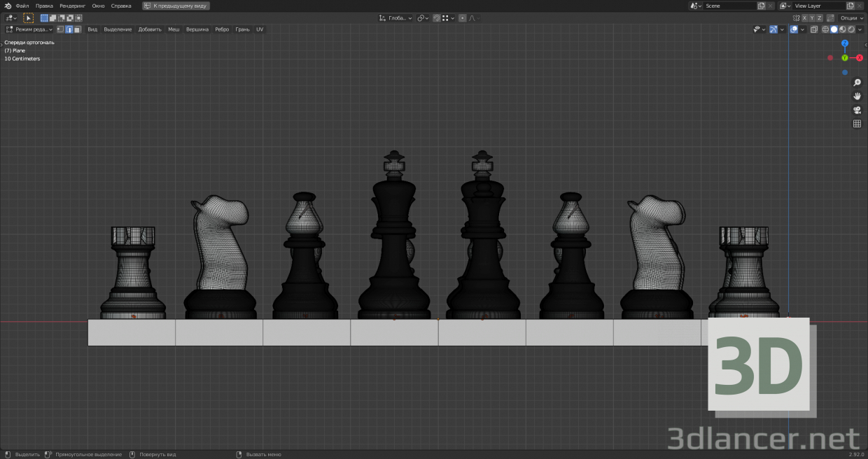Open the Меш menu
The image size is (868, 459).
tap(173, 29)
